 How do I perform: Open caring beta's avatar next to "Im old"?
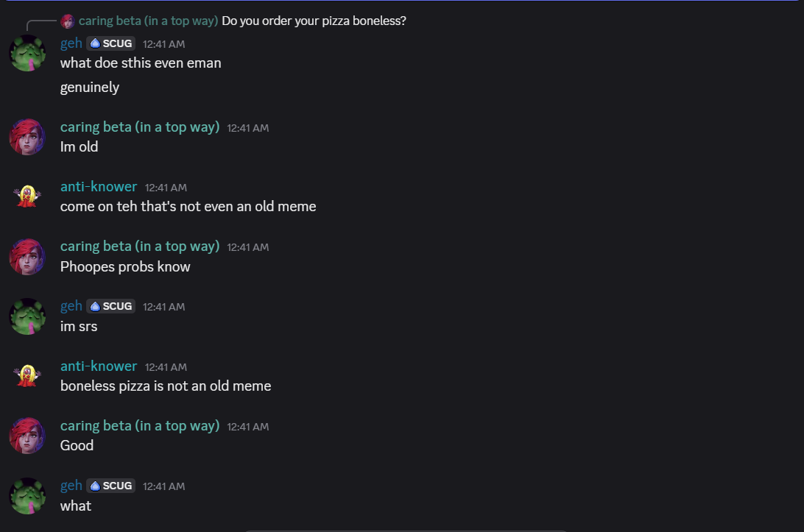point(27,137)
